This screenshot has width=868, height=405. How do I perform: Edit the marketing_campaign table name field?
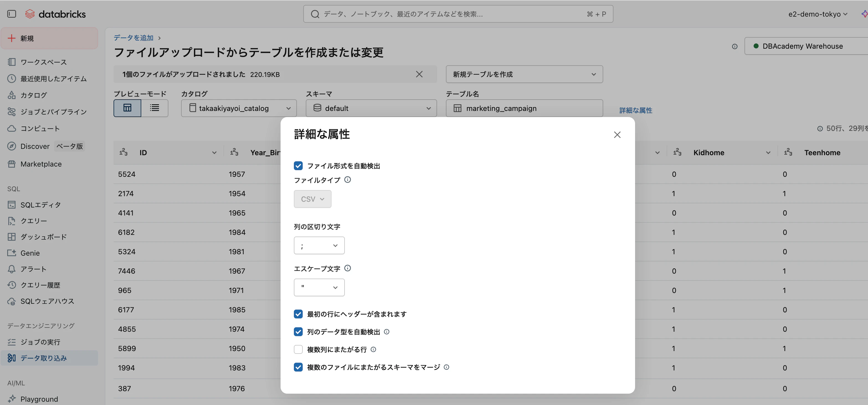click(x=524, y=108)
